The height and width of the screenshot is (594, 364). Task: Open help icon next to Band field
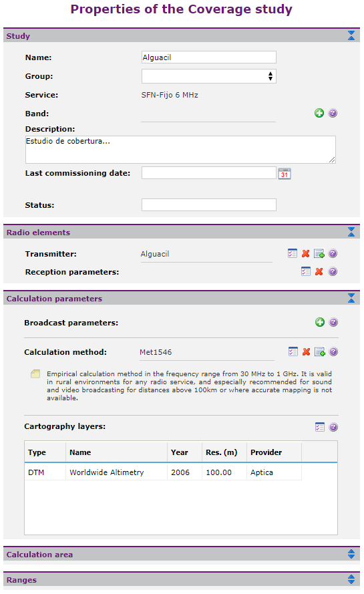(x=333, y=113)
